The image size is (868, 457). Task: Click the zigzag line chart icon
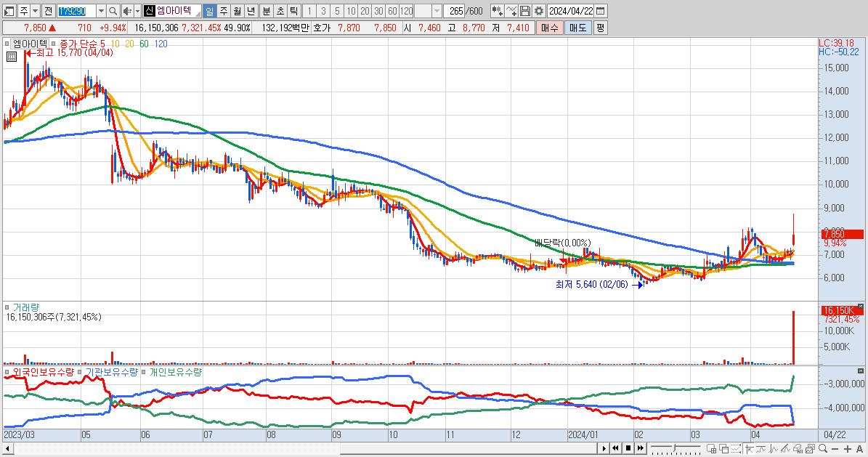point(774,448)
